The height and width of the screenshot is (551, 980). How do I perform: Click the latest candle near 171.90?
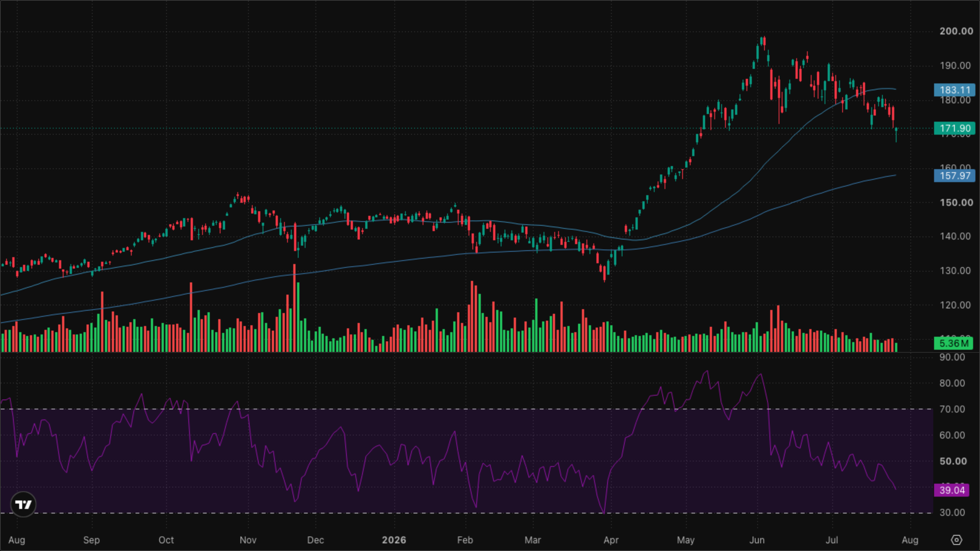pos(896,135)
